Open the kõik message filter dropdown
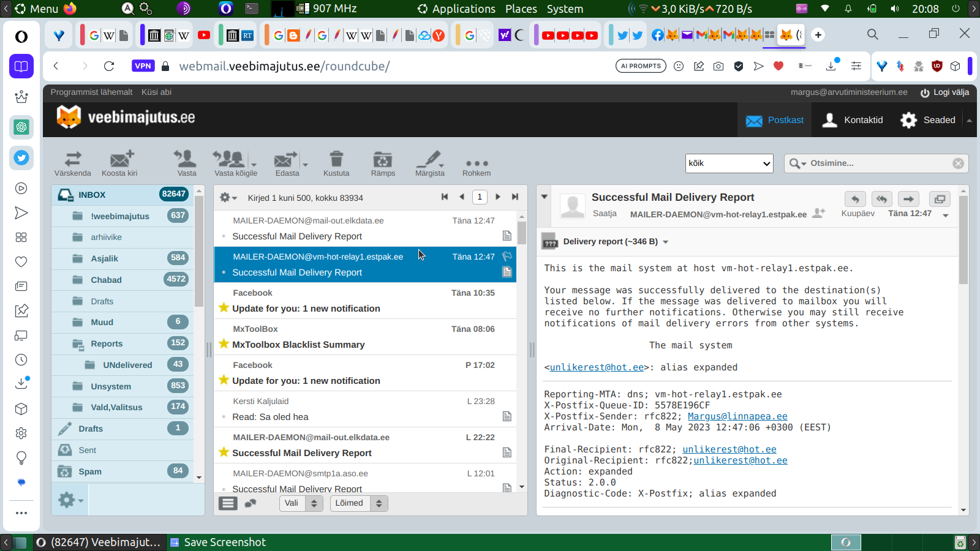 [729, 163]
